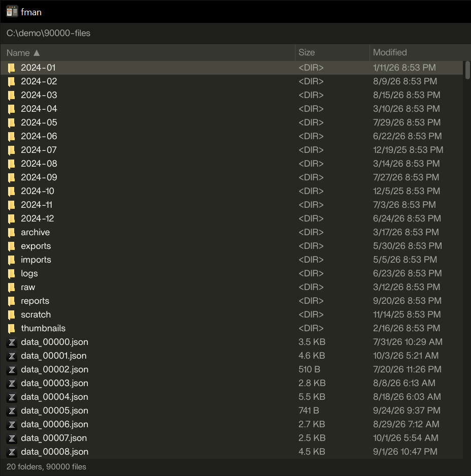Select folder icon beside 2024-08

click(x=11, y=164)
